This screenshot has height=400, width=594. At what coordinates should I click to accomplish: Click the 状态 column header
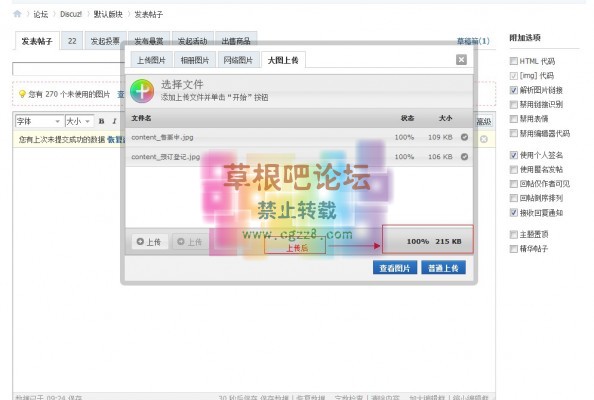407,118
